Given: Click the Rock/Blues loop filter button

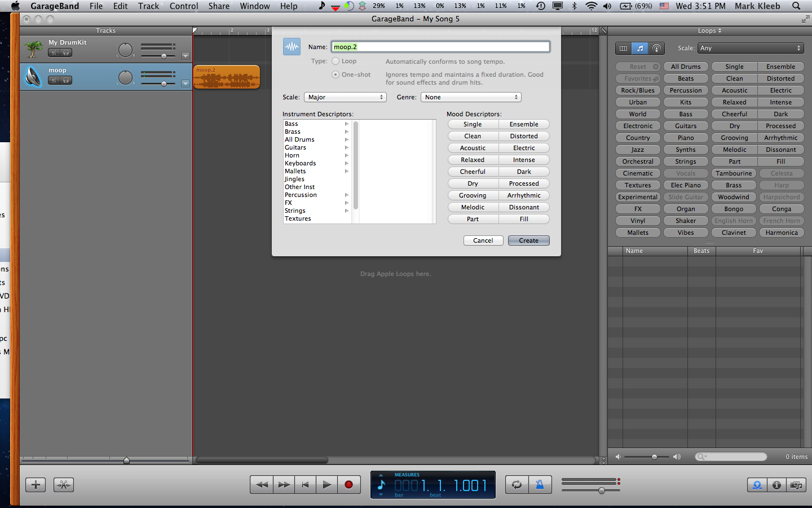Looking at the screenshot, I should 638,90.
